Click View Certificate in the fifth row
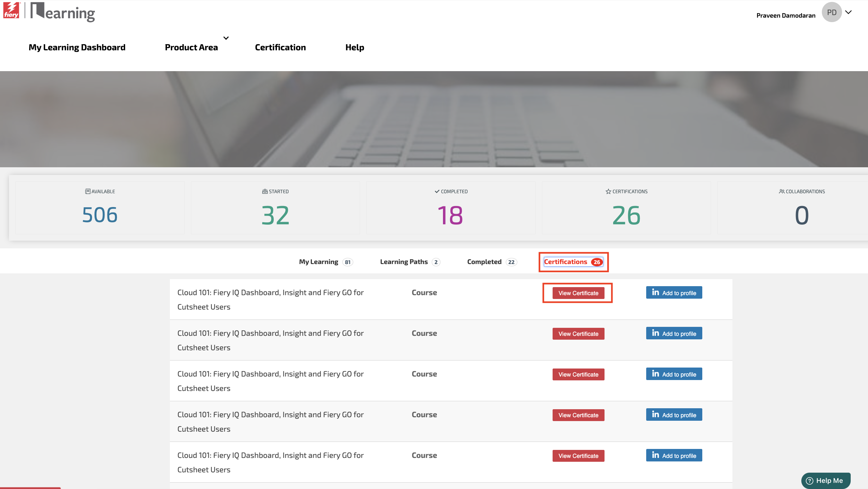 point(578,456)
